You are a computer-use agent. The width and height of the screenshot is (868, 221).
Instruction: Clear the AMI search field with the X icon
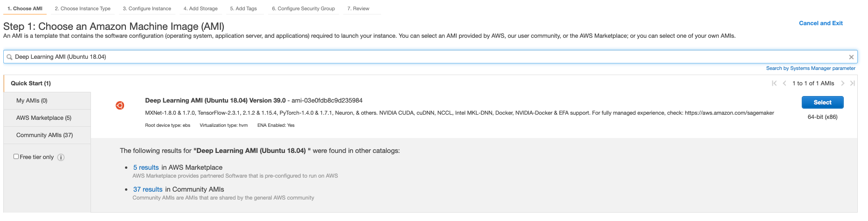coord(851,57)
